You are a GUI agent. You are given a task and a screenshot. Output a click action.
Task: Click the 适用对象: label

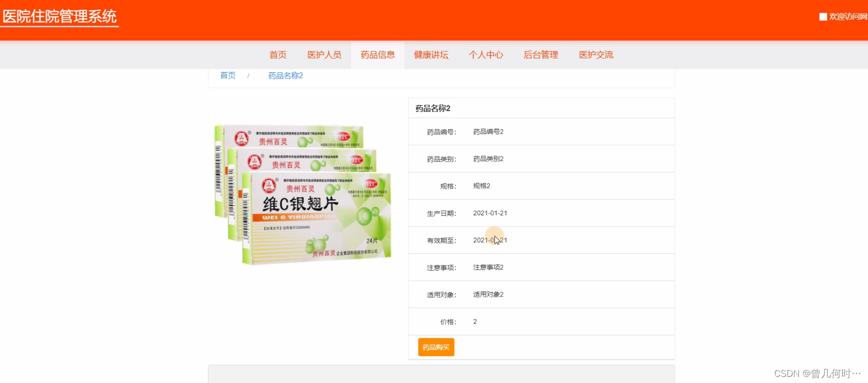(442, 295)
